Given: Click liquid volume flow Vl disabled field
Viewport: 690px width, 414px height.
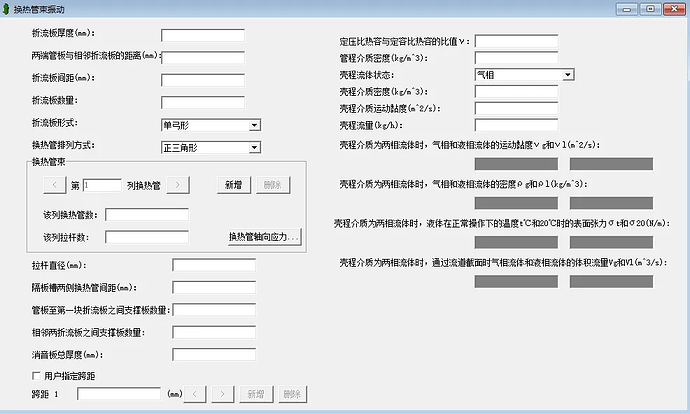Looking at the screenshot, I should pos(611,282).
